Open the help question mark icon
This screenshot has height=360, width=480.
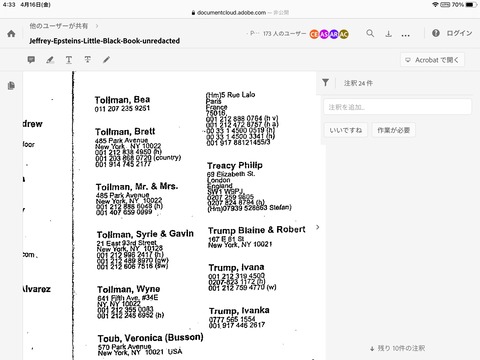tap(436, 33)
